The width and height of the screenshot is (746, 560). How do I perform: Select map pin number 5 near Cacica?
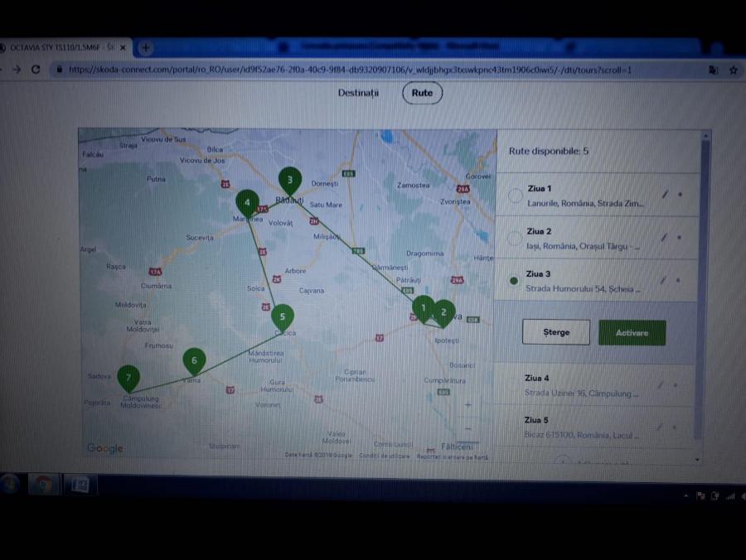(283, 316)
